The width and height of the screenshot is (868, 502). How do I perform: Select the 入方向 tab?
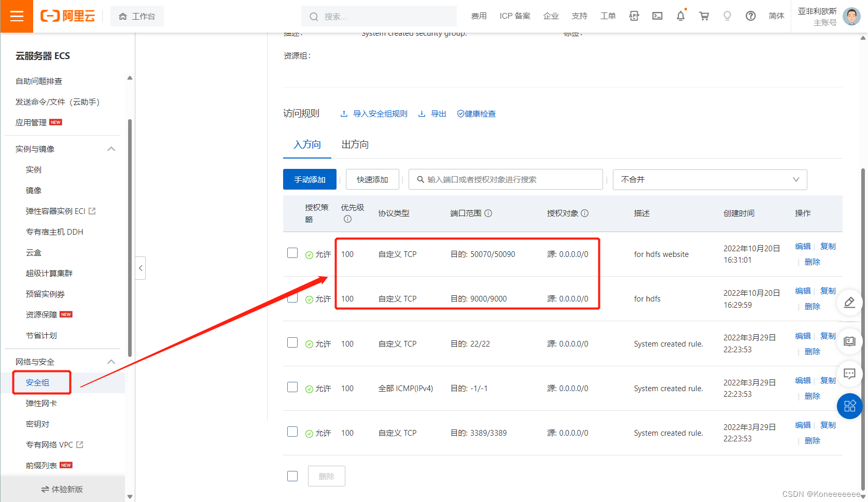[x=306, y=145]
